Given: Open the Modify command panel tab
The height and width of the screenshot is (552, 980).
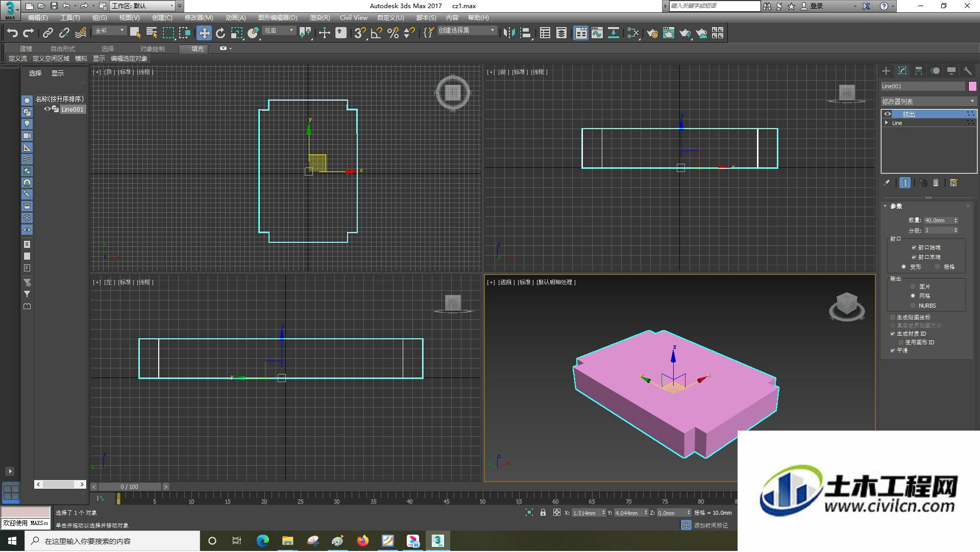Looking at the screenshot, I should point(902,71).
